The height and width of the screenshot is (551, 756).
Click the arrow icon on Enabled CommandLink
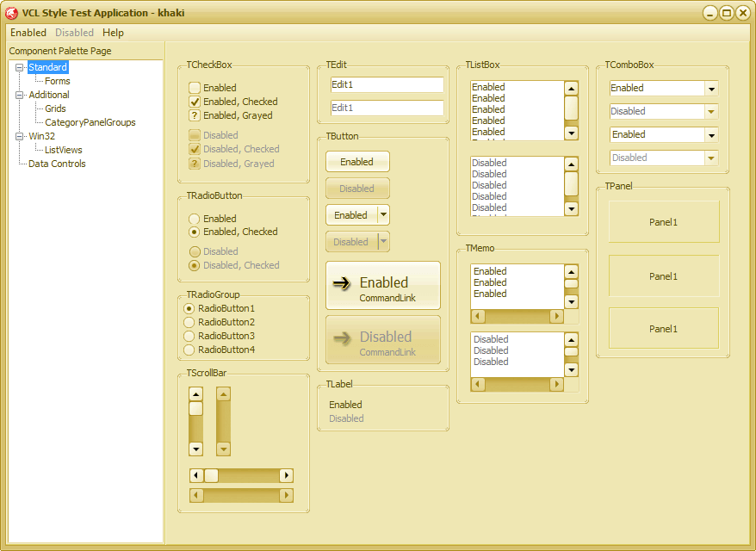point(342,282)
